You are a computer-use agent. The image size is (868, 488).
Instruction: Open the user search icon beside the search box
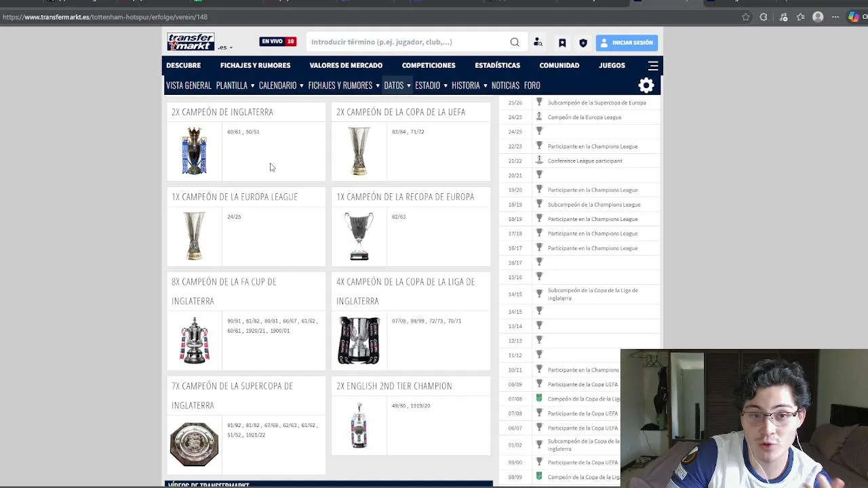pos(538,42)
